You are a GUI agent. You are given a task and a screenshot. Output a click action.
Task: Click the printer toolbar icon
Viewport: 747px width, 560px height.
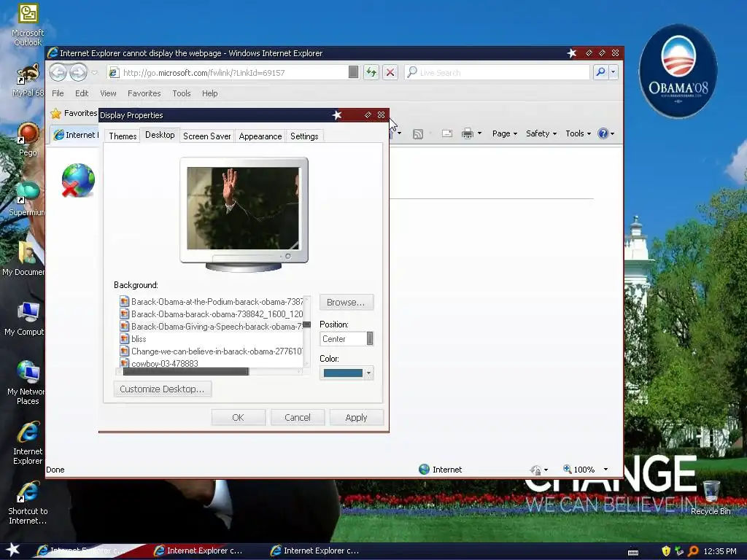[468, 134]
